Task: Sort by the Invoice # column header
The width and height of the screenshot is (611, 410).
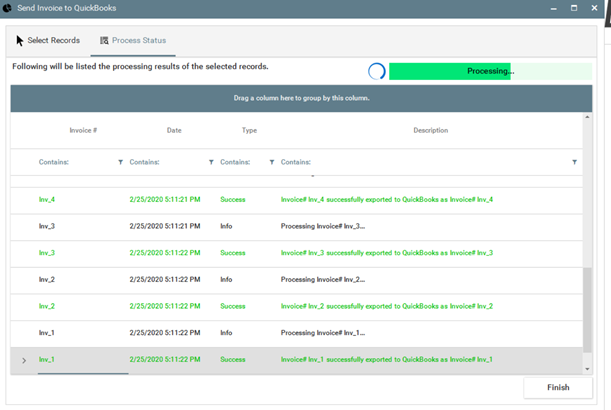Action: (83, 130)
